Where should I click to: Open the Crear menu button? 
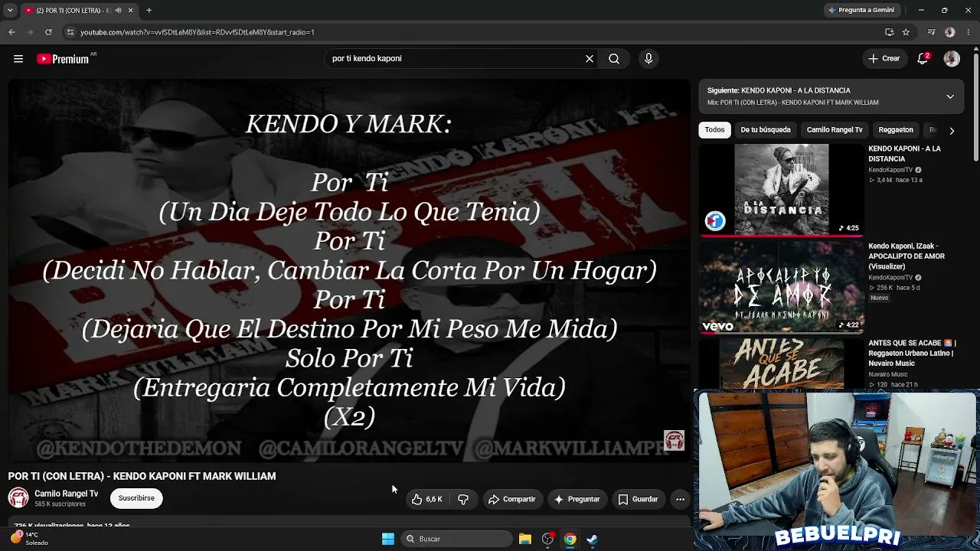pos(884,58)
